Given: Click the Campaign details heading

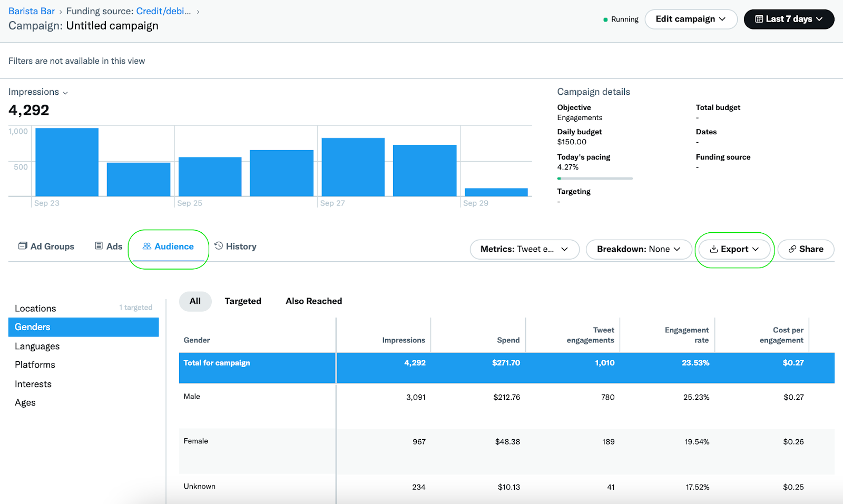Looking at the screenshot, I should 594,92.
